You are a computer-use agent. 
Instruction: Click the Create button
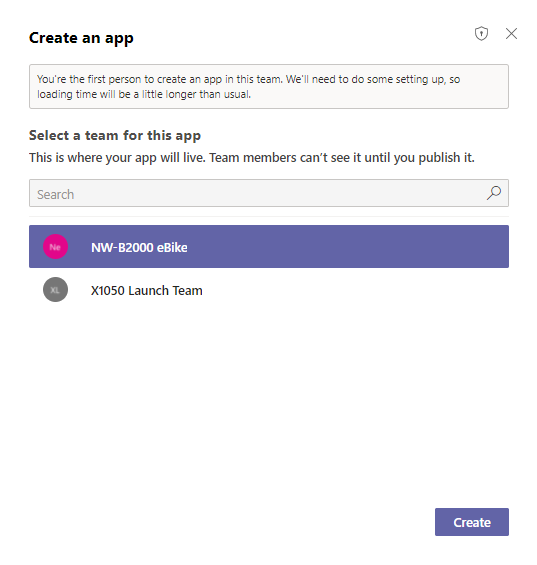click(471, 522)
